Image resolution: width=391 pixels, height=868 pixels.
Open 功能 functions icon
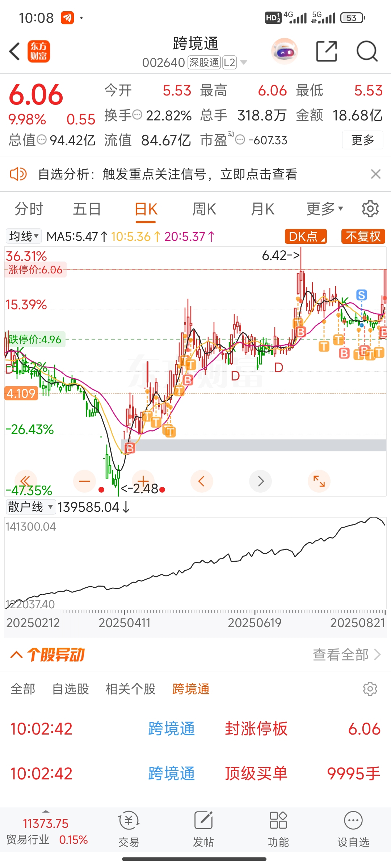pyautogui.click(x=278, y=830)
